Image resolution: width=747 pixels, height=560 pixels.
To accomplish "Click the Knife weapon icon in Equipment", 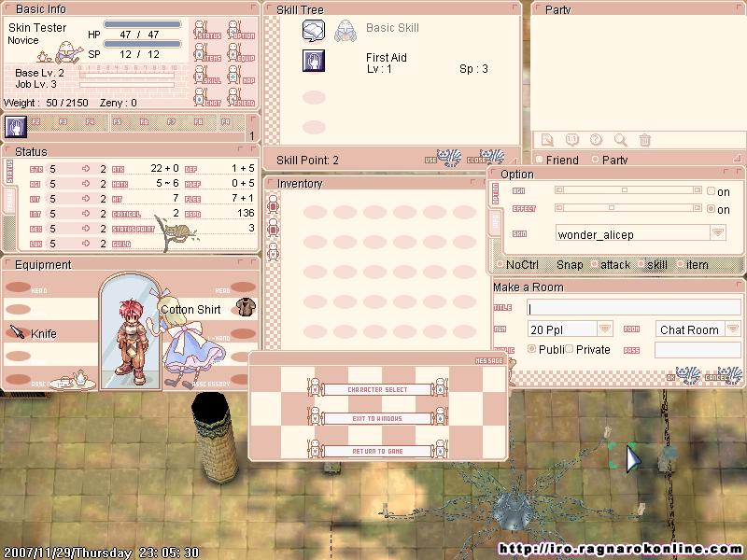I will [17, 331].
